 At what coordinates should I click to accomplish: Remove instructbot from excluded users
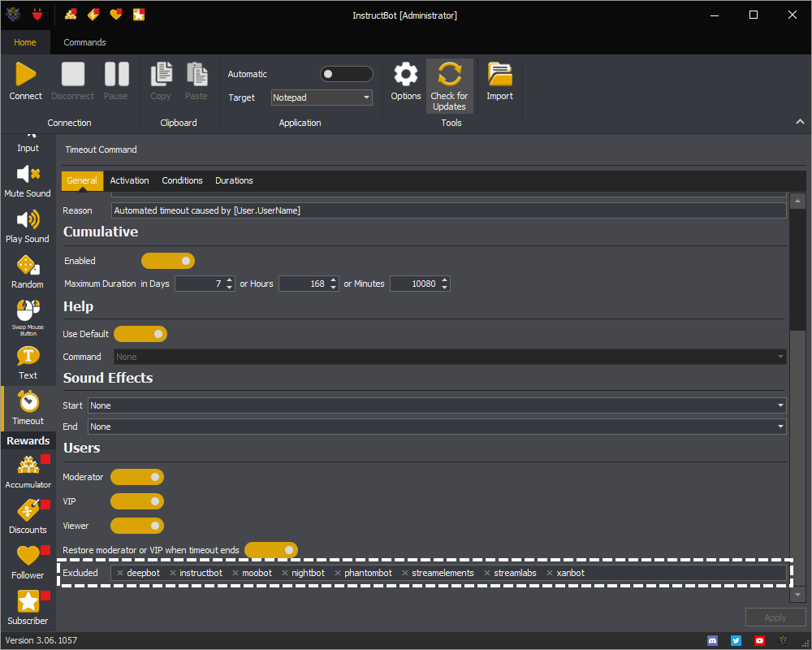(173, 573)
